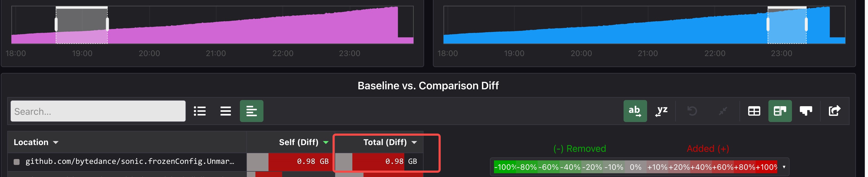Click the plain horizontal-lines view icon
This screenshot has height=177, width=868.
225,111
